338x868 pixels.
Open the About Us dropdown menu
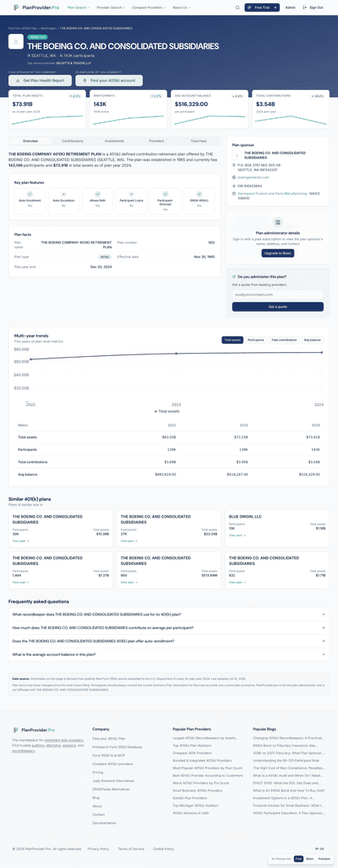tap(181, 8)
